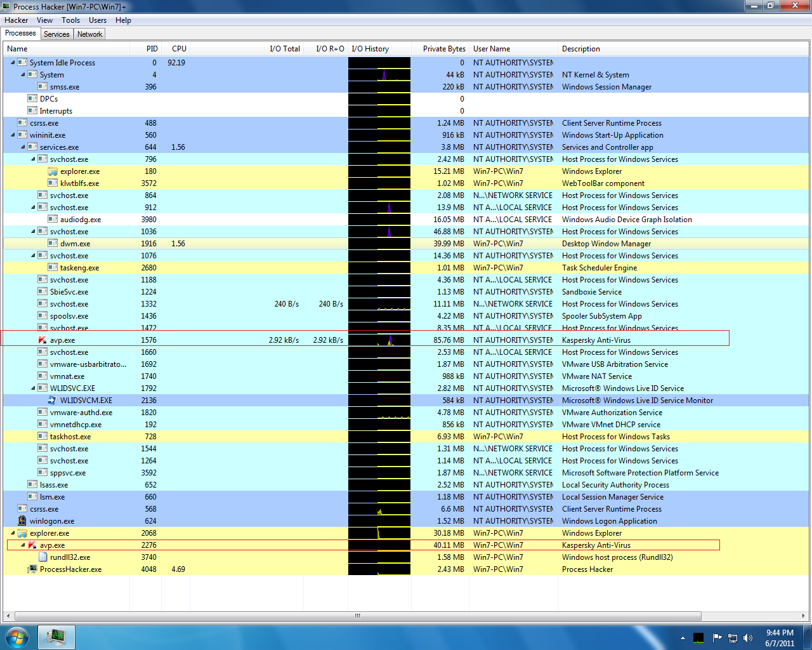
Task: Collapse svchost.exe PID 796 children
Action: 33,159
